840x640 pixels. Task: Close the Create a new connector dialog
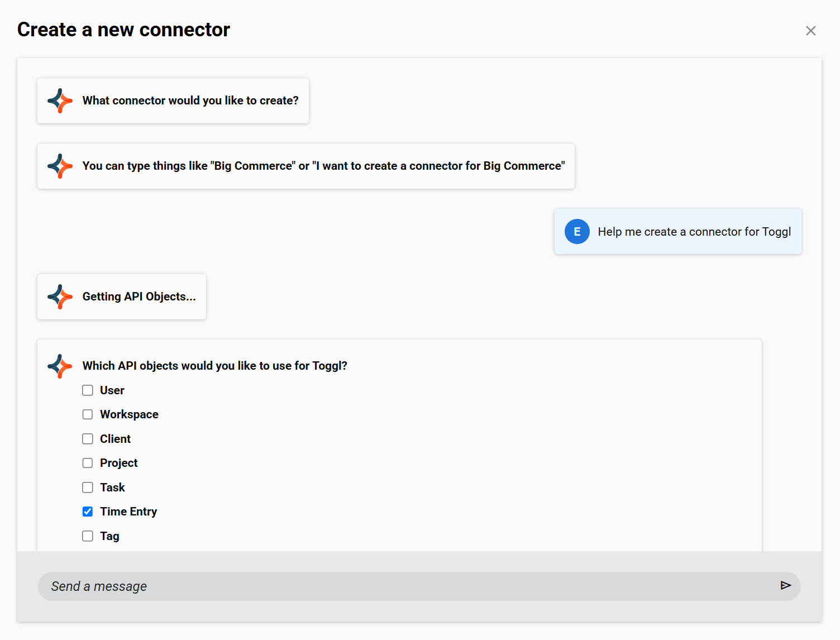tap(810, 31)
